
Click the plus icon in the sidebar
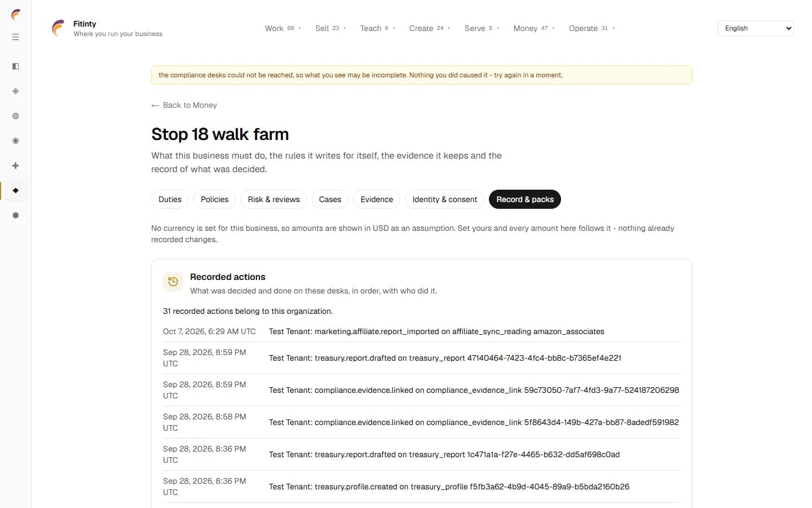tap(16, 166)
